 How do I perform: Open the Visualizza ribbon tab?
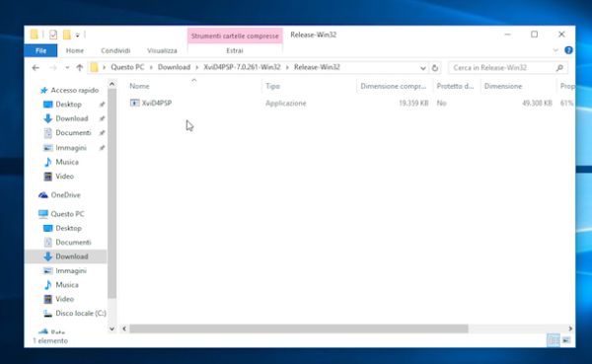(x=162, y=50)
